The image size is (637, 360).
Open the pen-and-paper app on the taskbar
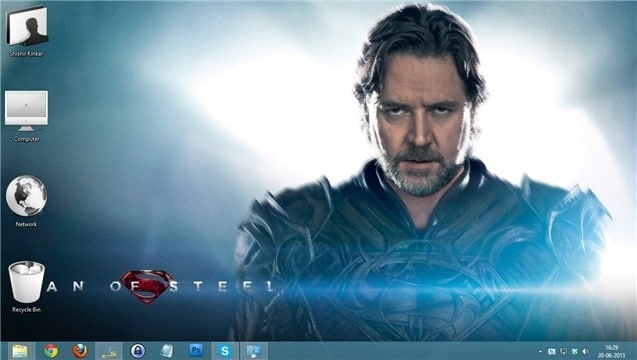pos(108,351)
